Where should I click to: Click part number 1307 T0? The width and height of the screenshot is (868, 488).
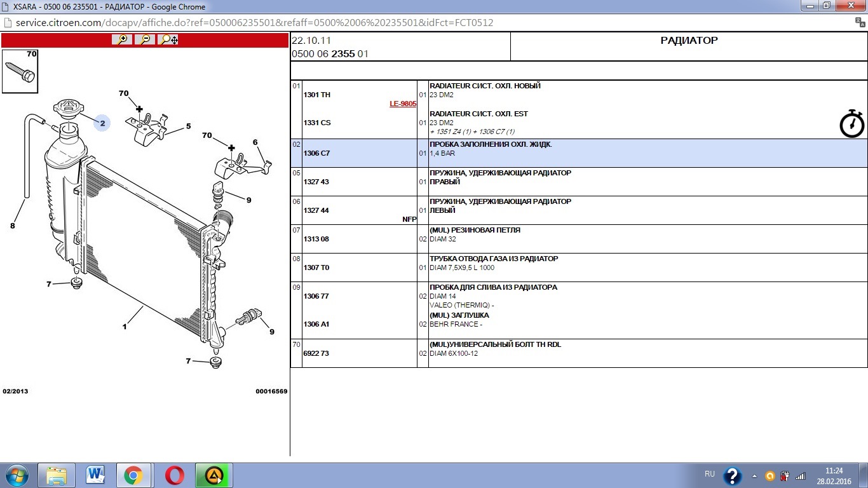pos(316,268)
